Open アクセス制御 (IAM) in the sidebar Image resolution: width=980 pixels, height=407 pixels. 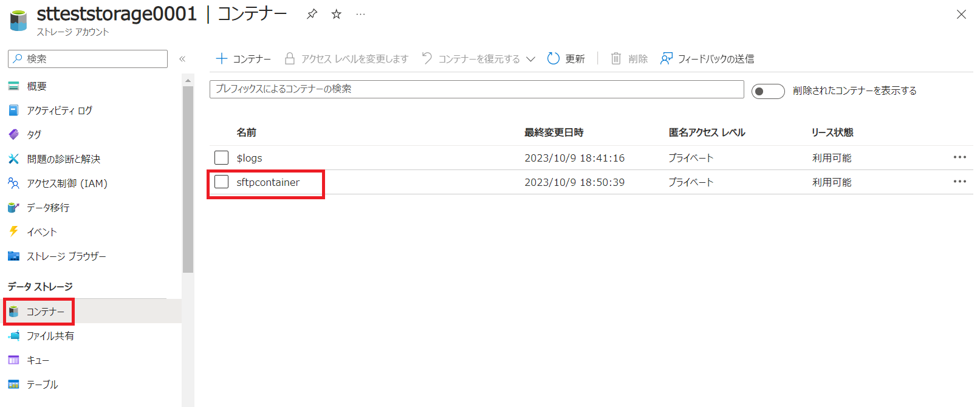pos(67,183)
